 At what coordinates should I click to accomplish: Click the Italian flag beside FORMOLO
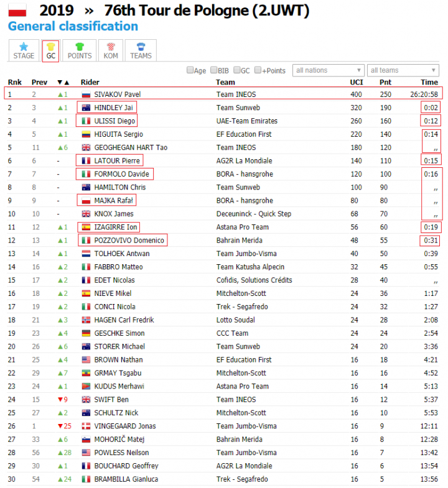[86, 174]
